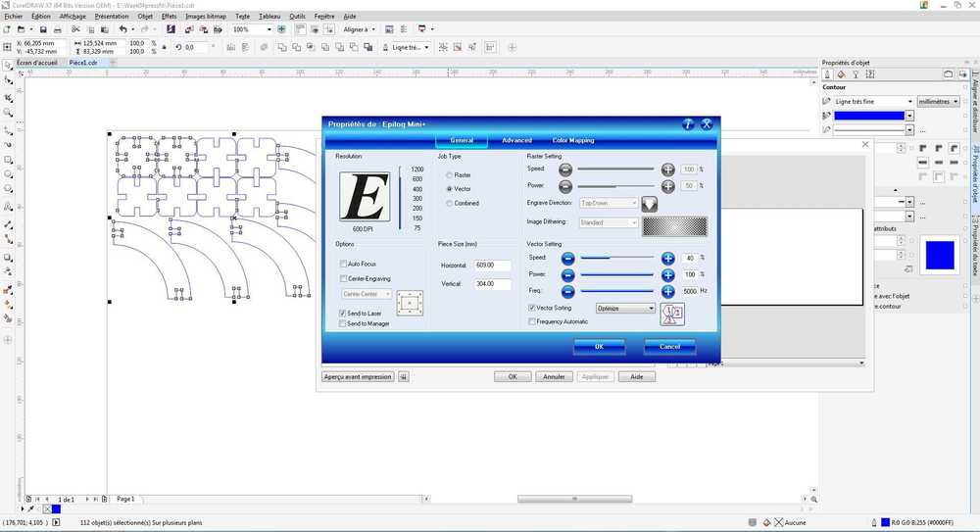
Task: Select the Polygon tool
Action: pos(8,189)
